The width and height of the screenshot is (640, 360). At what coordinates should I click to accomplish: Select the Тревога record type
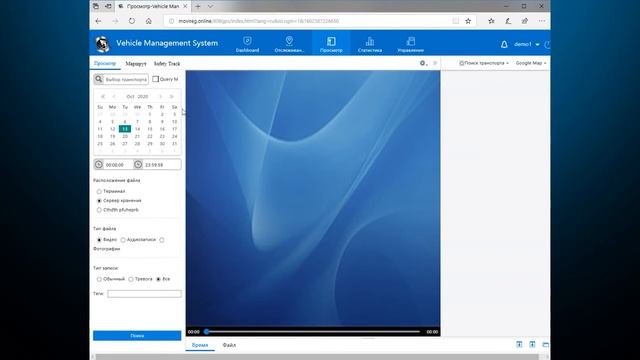click(131, 279)
